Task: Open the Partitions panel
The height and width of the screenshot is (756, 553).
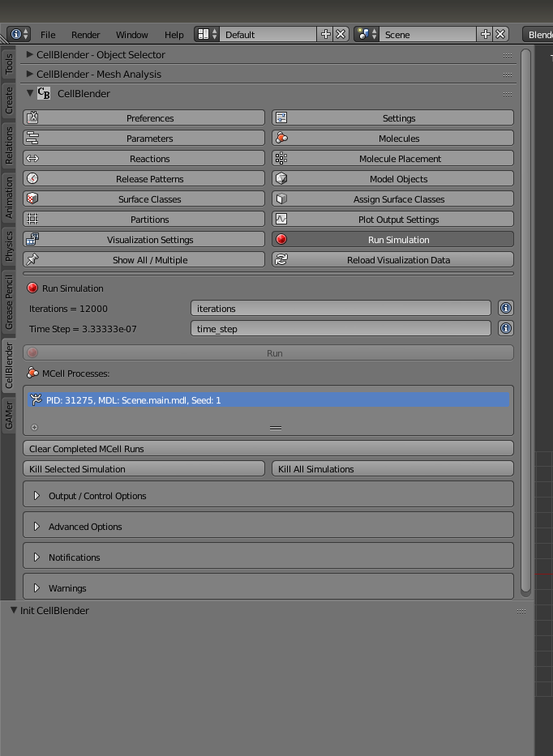Action: click(x=144, y=219)
